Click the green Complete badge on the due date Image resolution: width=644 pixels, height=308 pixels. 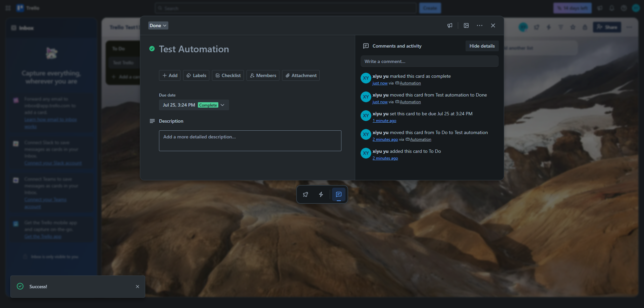click(208, 105)
